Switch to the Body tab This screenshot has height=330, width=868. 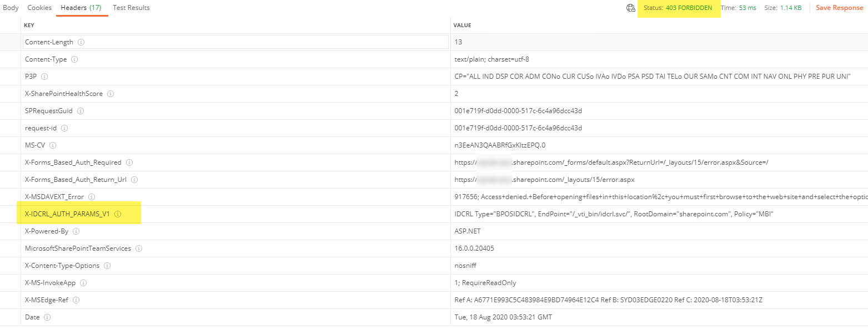click(x=11, y=8)
